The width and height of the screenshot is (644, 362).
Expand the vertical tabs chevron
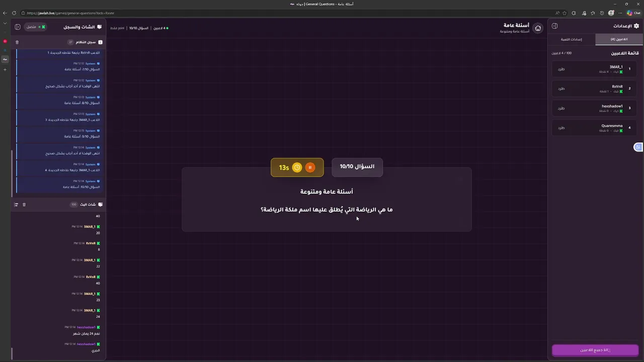(5, 23)
